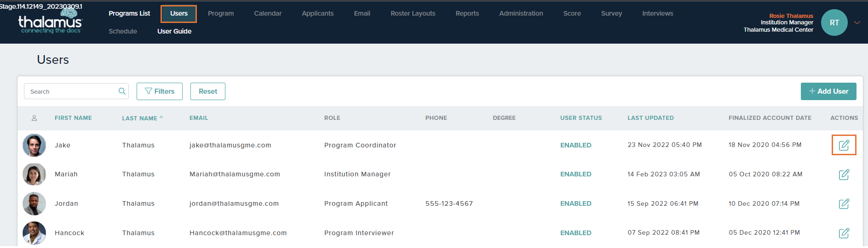Click the RT profile avatar

coord(834,23)
